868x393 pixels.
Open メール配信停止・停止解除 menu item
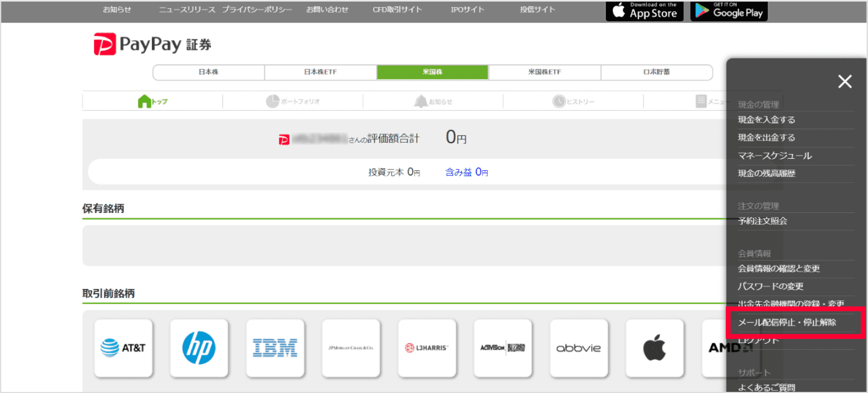click(787, 323)
